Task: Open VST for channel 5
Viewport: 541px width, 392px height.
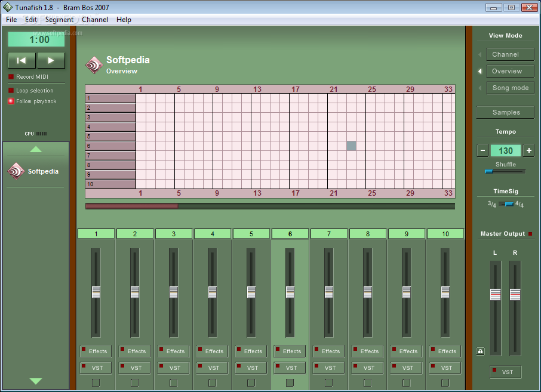Action: (251, 368)
